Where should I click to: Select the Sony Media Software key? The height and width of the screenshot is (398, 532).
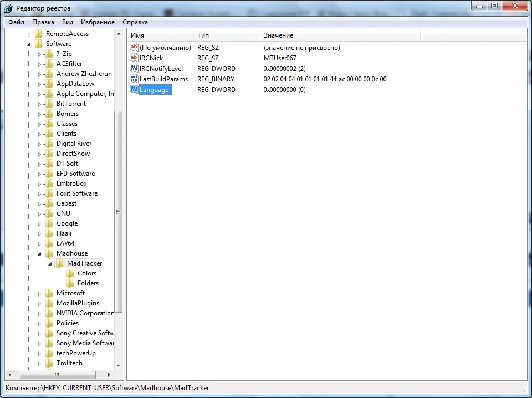tap(85, 343)
